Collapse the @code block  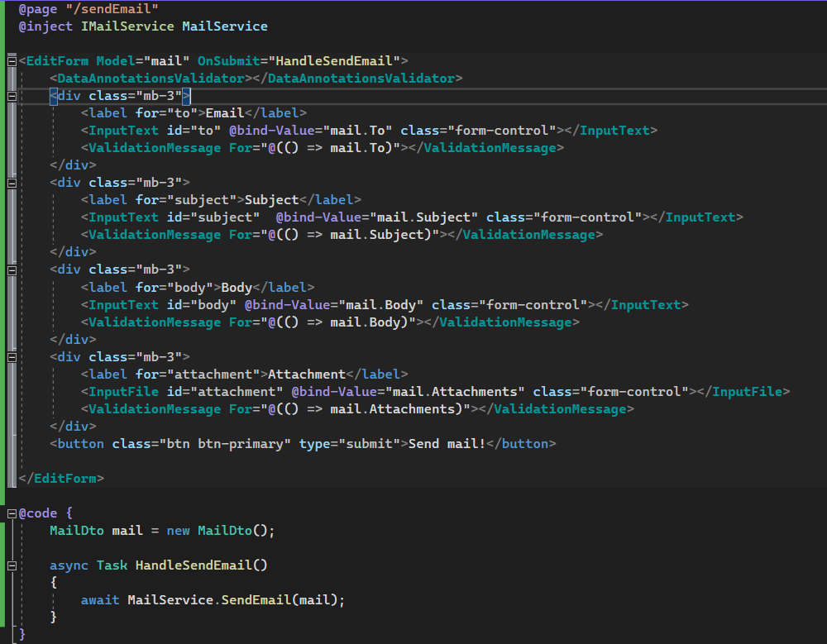(x=12, y=513)
